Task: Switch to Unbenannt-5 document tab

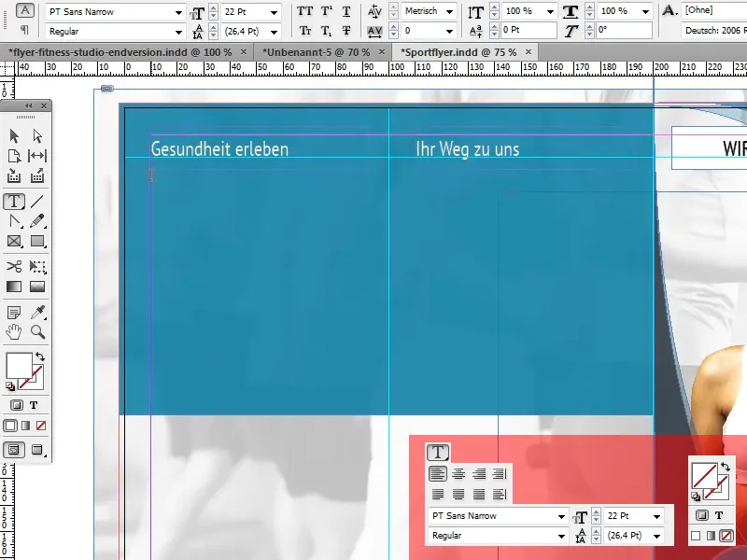Action: [x=316, y=52]
